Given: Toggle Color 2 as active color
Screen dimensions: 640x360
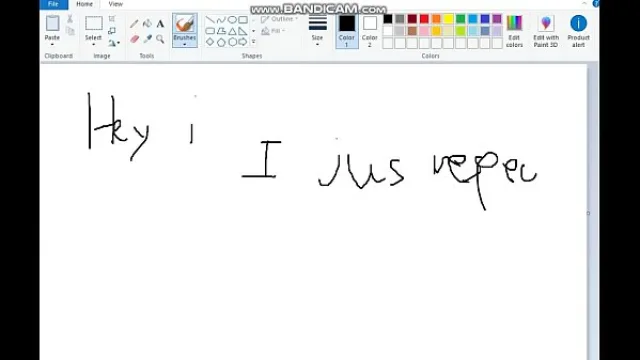Looking at the screenshot, I should coord(370,31).
